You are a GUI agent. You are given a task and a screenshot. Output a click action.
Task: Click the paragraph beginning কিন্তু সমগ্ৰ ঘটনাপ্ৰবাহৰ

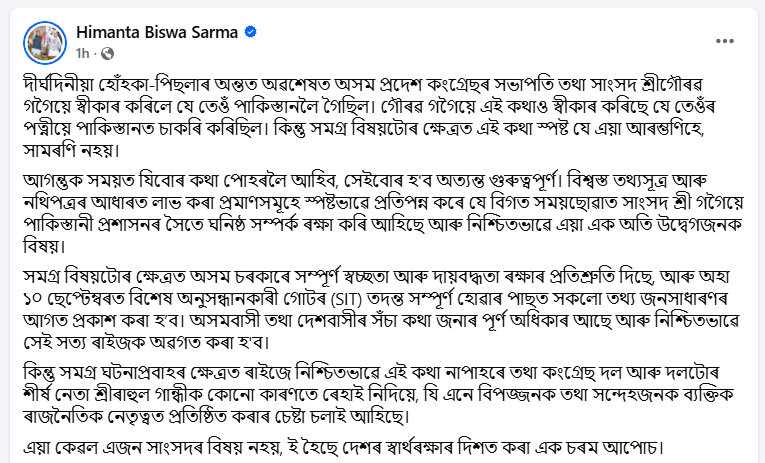point(379,394)
